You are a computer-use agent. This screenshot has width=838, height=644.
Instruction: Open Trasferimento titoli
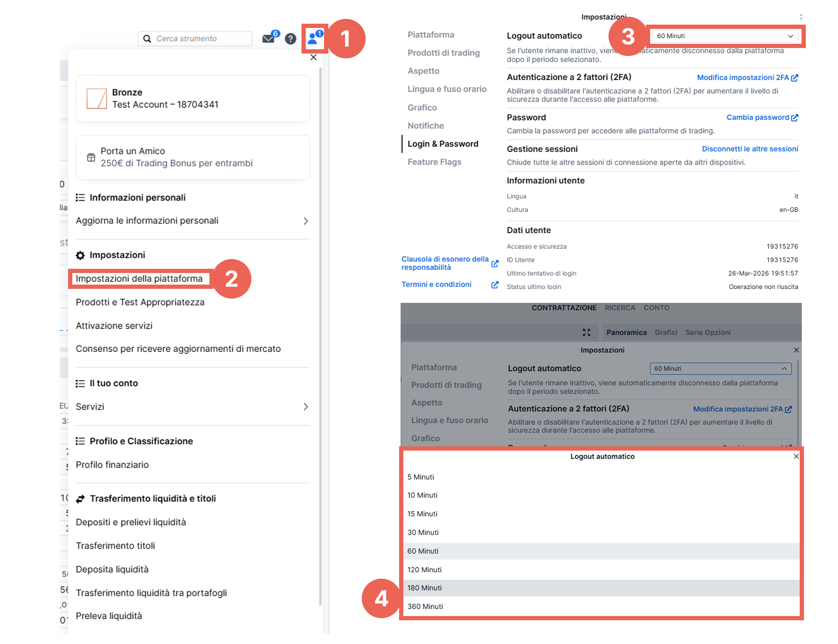coord(115,545)
